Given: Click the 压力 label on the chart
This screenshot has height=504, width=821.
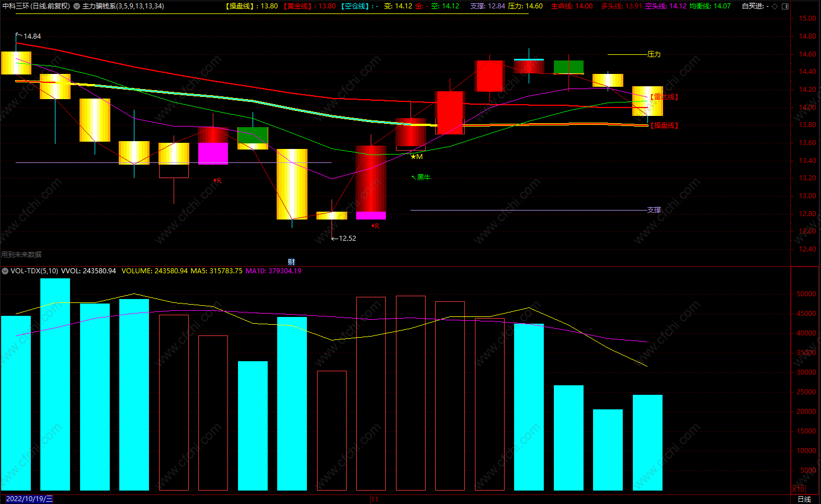Looking at the screenshot, I should coord(654,54).
